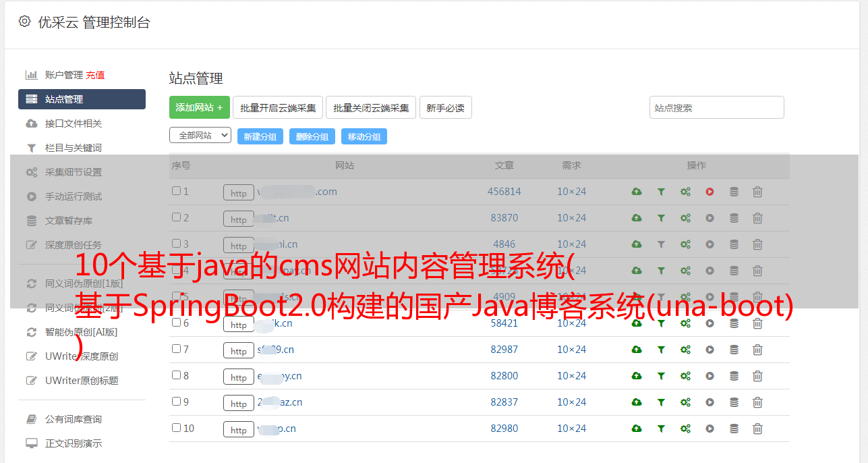This screenshot has width=868, height=463.
Task: Click the 删除分组 button
Action: (x=312, y=136)
